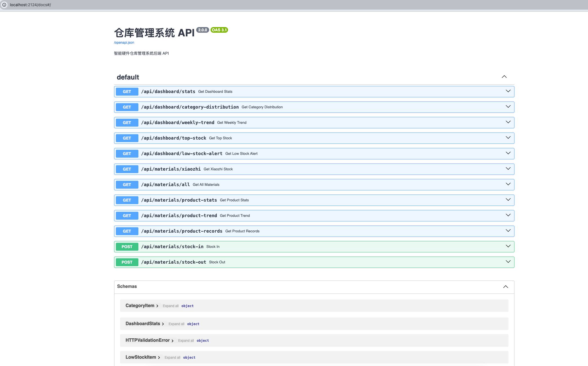Click the POST badge for stock-out endpoint
Screen dimensions: 588x366
[x=127, y=262]
